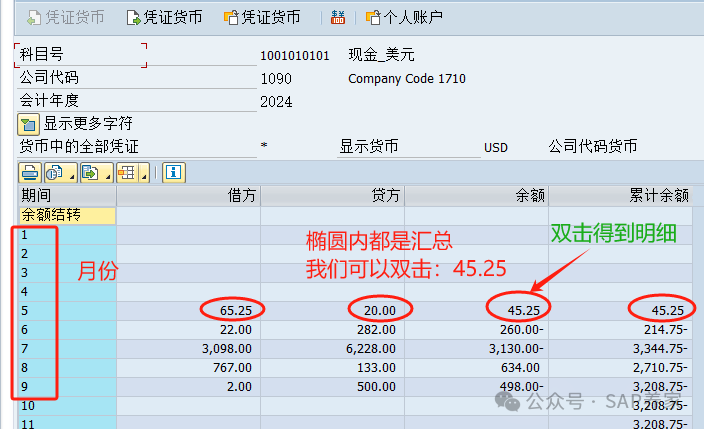This screenshot has width=704, height=429.
Task: Click fiscal year value 2024
Action: point(276,102)
